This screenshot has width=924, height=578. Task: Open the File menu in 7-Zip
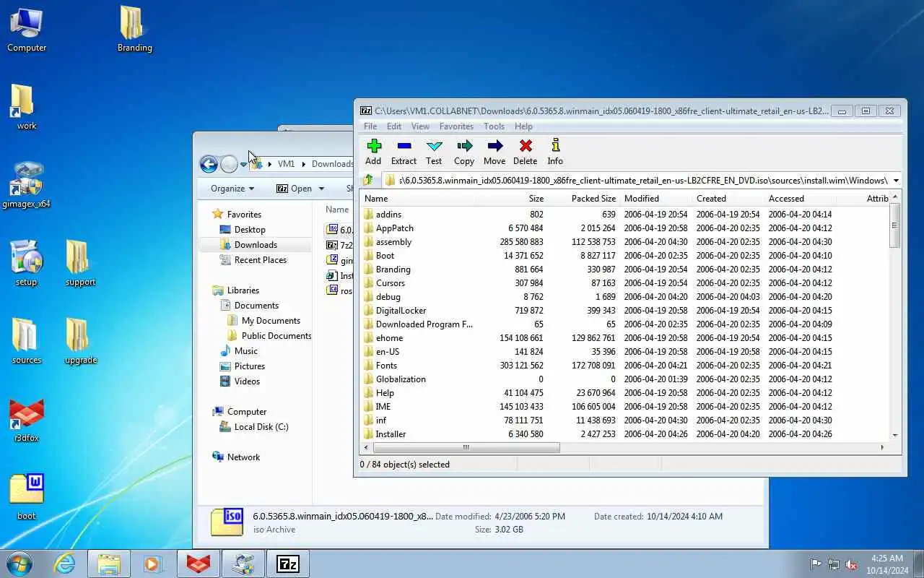point(370,126)
